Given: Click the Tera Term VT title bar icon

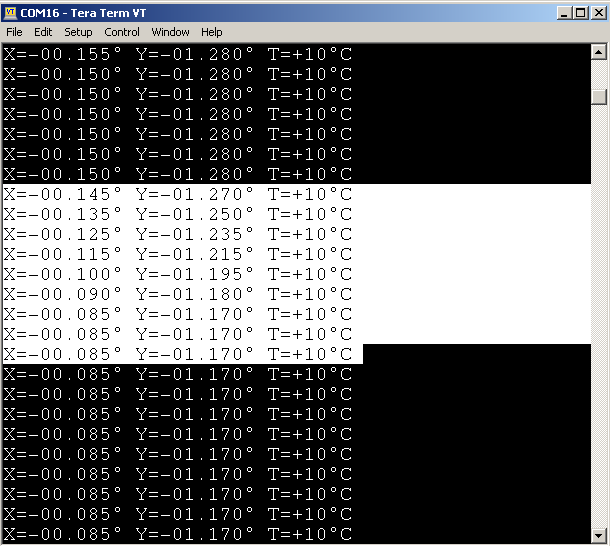Looking at the screenshot, I should 10,13.
